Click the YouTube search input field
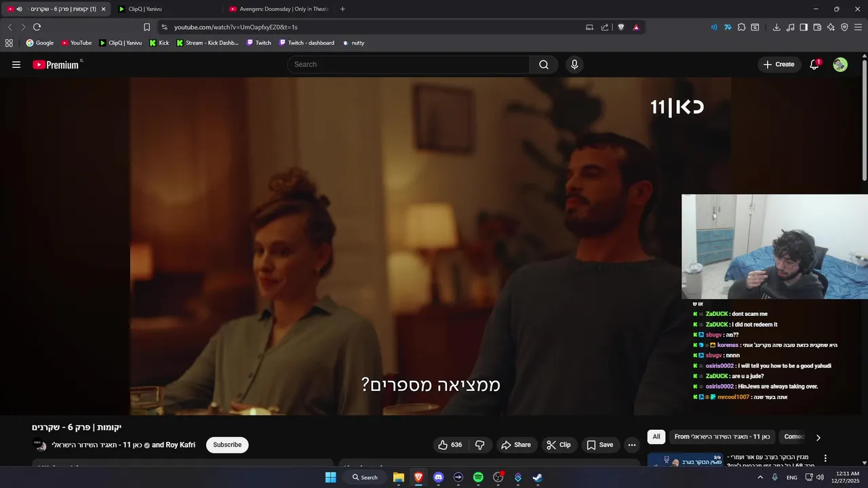The height and width of the screenshot is (488, 868). (408, 64)
